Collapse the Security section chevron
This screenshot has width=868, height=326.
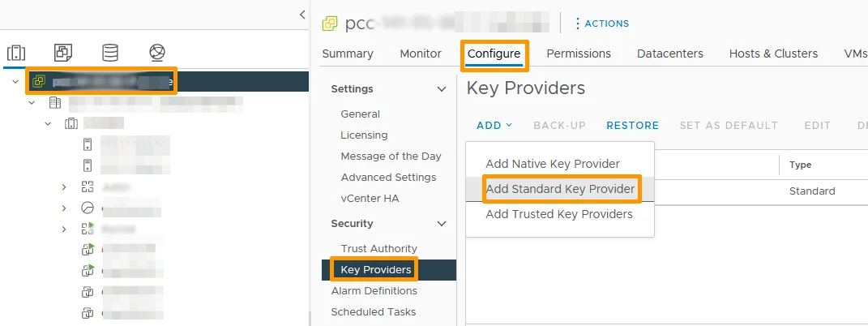pos(442,224)
